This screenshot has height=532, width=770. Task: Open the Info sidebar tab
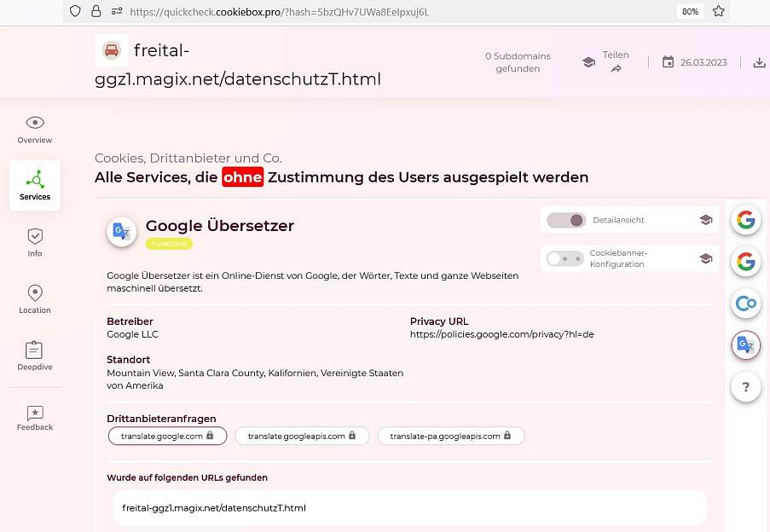(x=35, y=242)
